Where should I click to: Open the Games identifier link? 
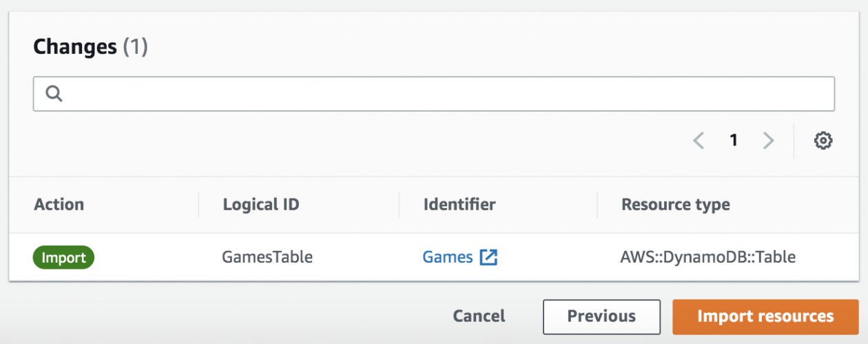448,257
